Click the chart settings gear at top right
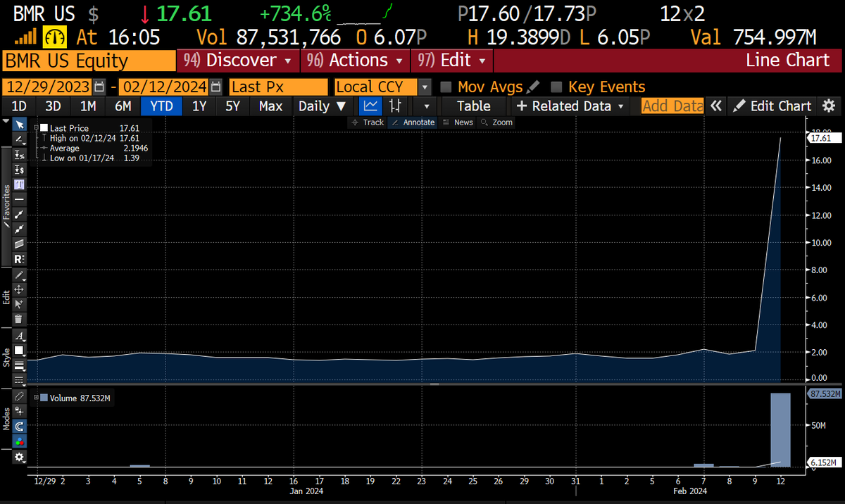845x504 pixels. (829, 106)
